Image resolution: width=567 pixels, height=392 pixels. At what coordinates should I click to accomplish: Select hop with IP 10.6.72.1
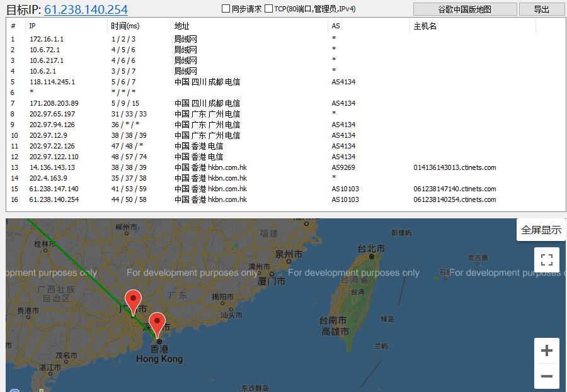click(x=285, y=50)
